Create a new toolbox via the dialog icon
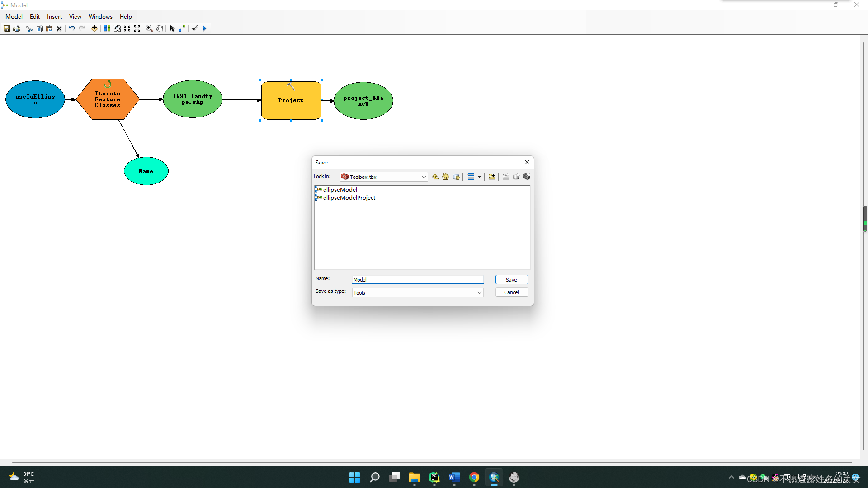 coord(526,177)
